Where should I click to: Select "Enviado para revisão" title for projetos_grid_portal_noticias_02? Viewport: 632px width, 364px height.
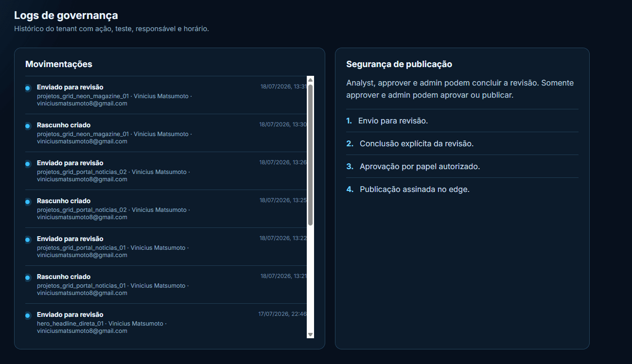click(70, 163)
